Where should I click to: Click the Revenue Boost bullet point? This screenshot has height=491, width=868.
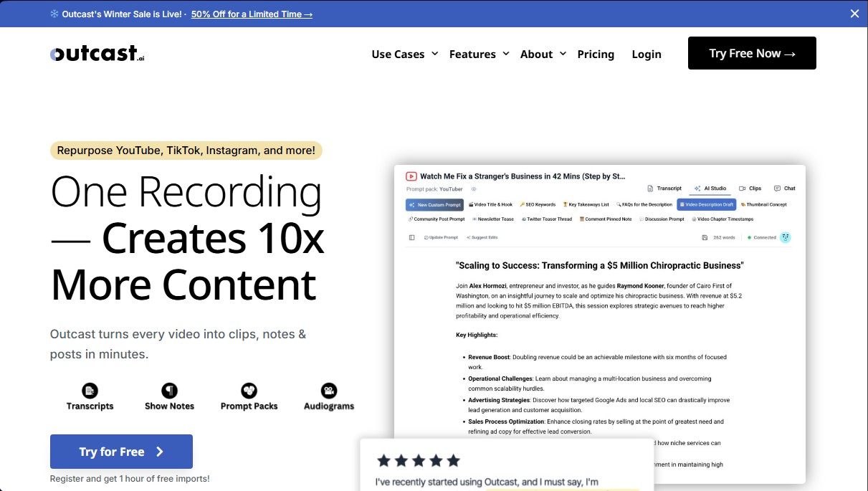[597, 361]
